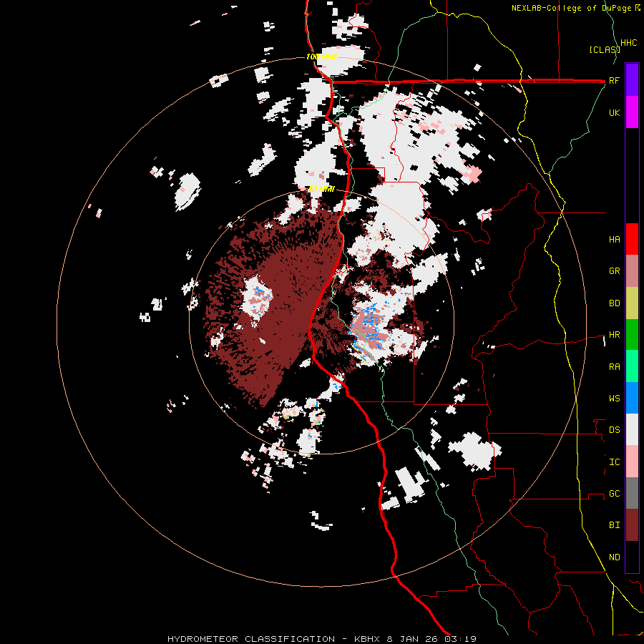Screen dimensions: 644x644
Task: Click the 100 NMI range ring label
Action: pos(321,57)
